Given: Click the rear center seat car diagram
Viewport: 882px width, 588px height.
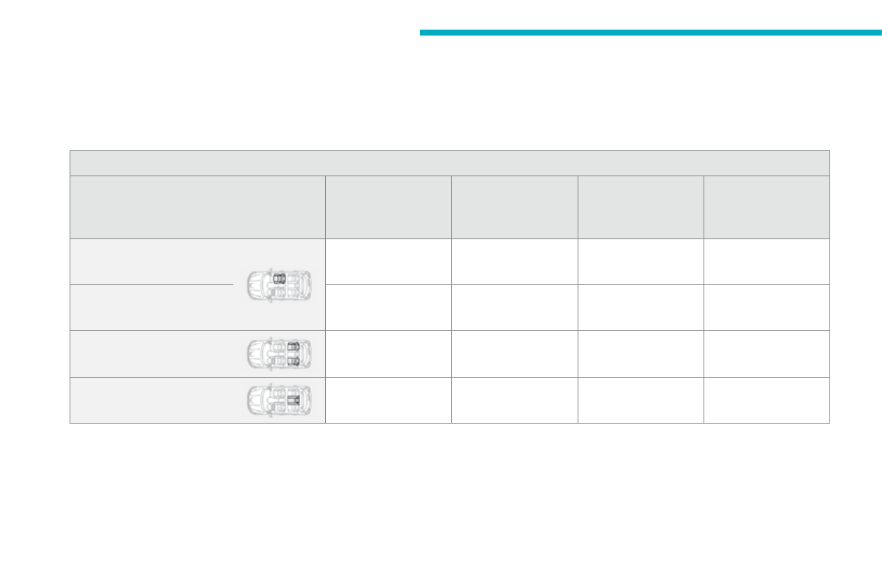Looking at the screenshot, I should click(278, 400).
